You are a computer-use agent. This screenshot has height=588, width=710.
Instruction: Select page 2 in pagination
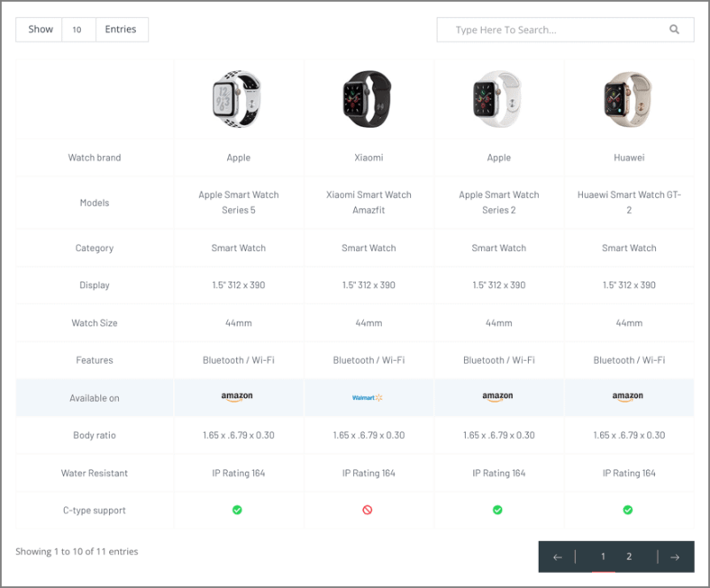click(x=628, y=556)
